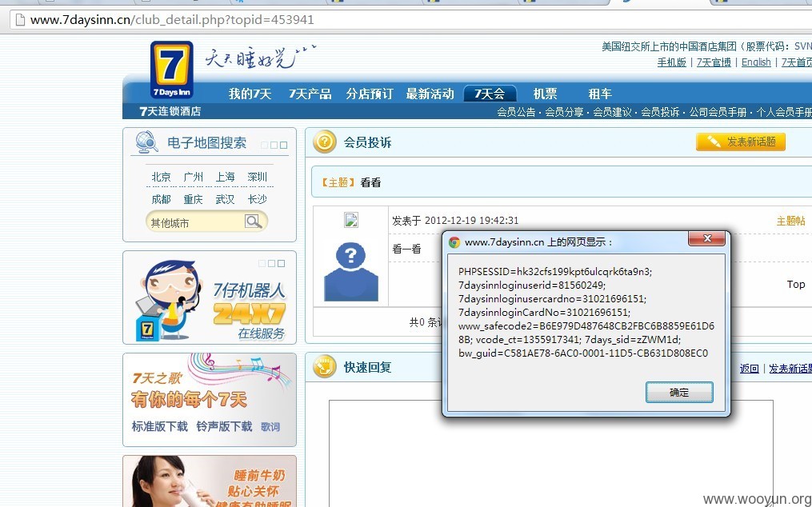Click the browser address bar URL
Viewport: 812px width, 507px height.
tap(172, 20)
